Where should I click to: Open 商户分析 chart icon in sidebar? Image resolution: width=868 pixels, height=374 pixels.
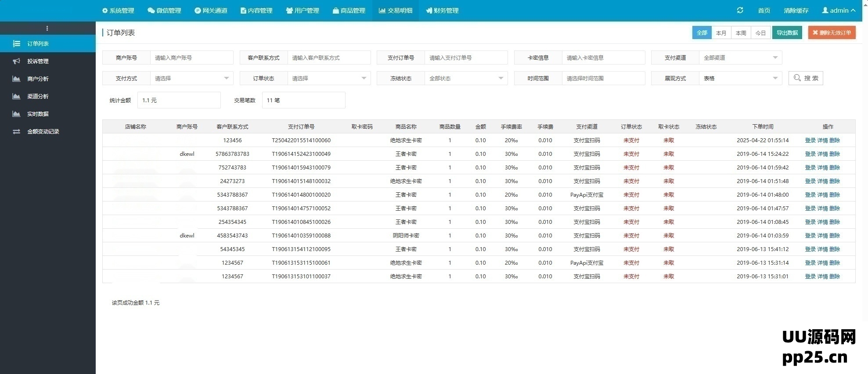[16, 79]
